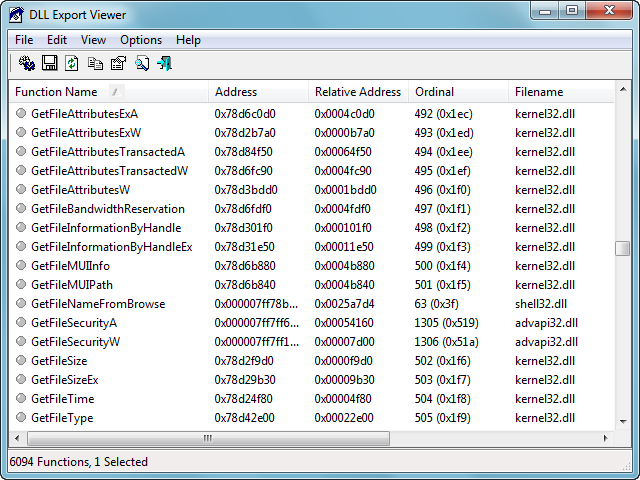Click the horizontal scrollbar left arrow
Image resolution: width=640 pixels, height=480 pixels.
point(17,438)
